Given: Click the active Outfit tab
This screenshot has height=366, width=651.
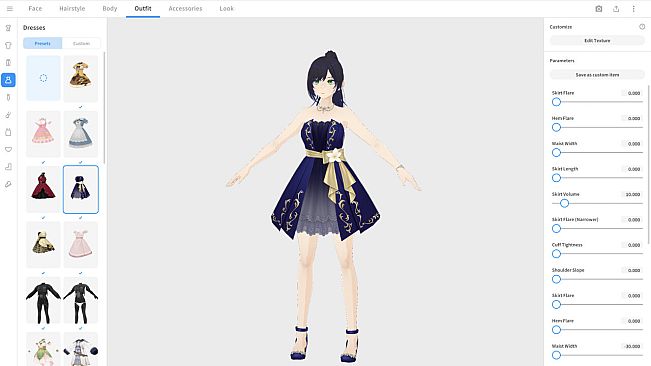Looking at the screenshot, I should coord(143,8).
